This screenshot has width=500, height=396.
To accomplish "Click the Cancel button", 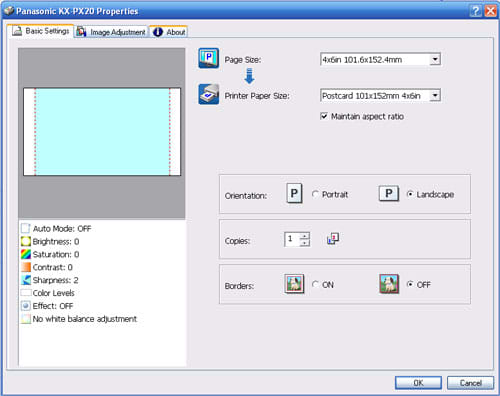I will click(x=470, y=383).
